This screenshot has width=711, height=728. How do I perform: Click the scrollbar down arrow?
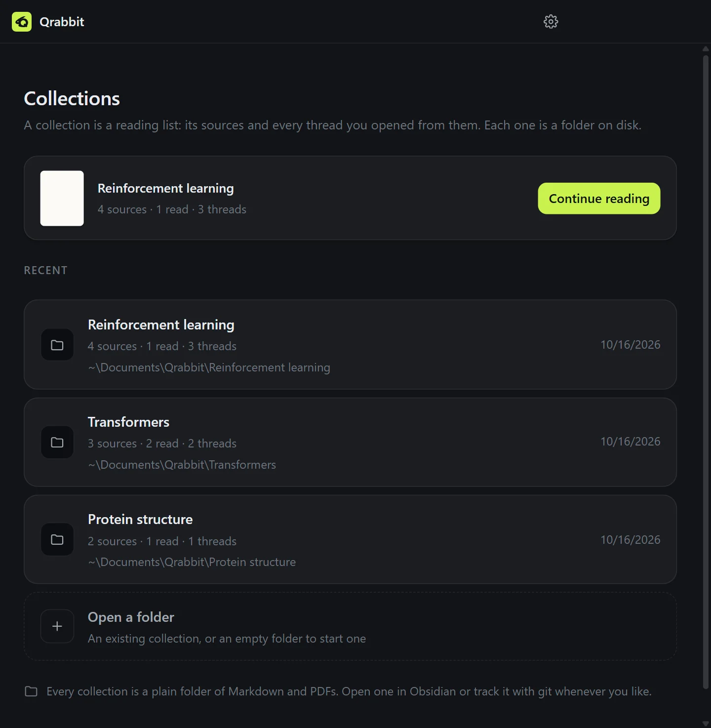(x=706, y=724)
